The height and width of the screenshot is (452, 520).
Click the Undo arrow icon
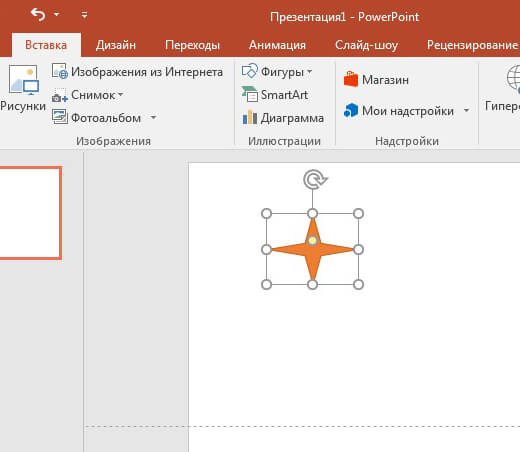(38, 15)
